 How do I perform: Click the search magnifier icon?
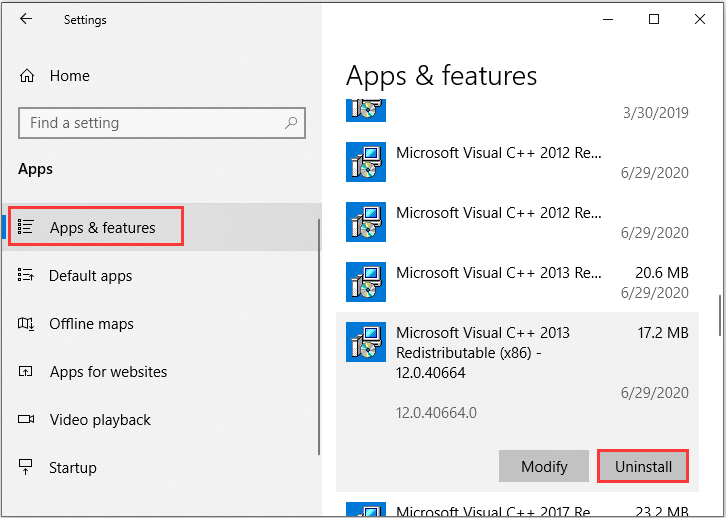tap(291, 123)
